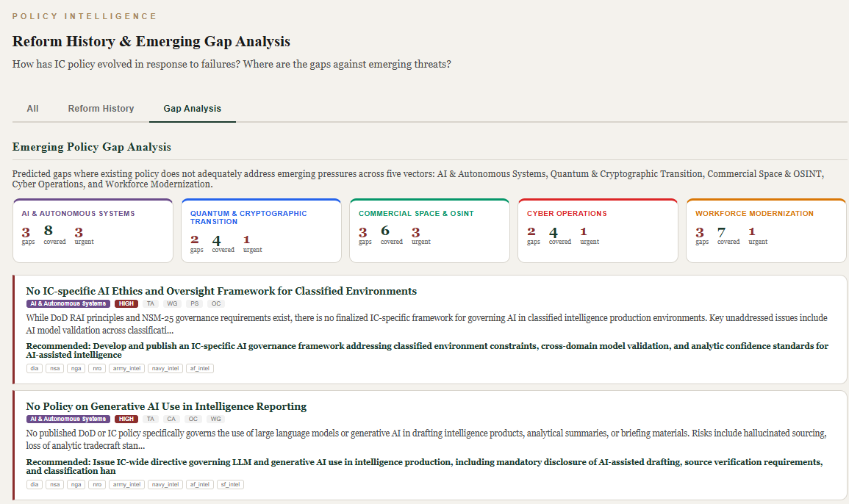This screenshot has width=849, height=504.
Task: Click the af_intel tag under the AI Ethics gap
Action: [200, 369]
